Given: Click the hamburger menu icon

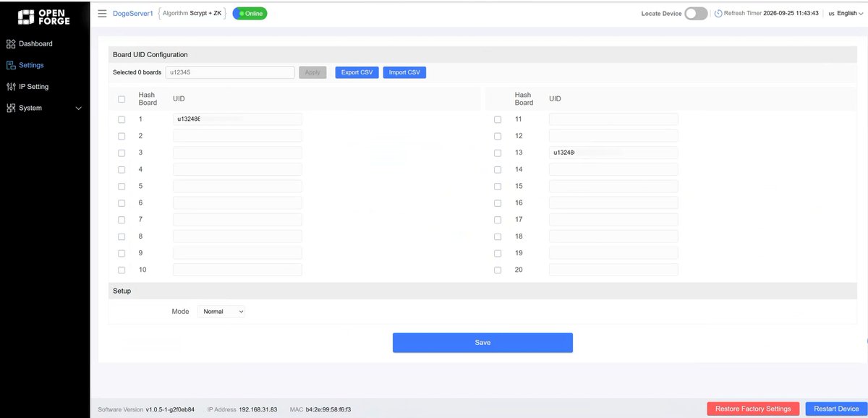Looking at the screenshot, I should tap(102, 14).
